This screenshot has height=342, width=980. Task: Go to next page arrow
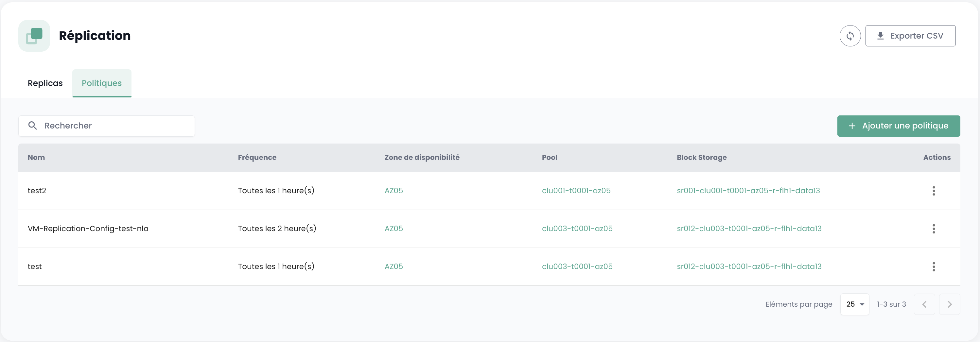pos(949,304)
